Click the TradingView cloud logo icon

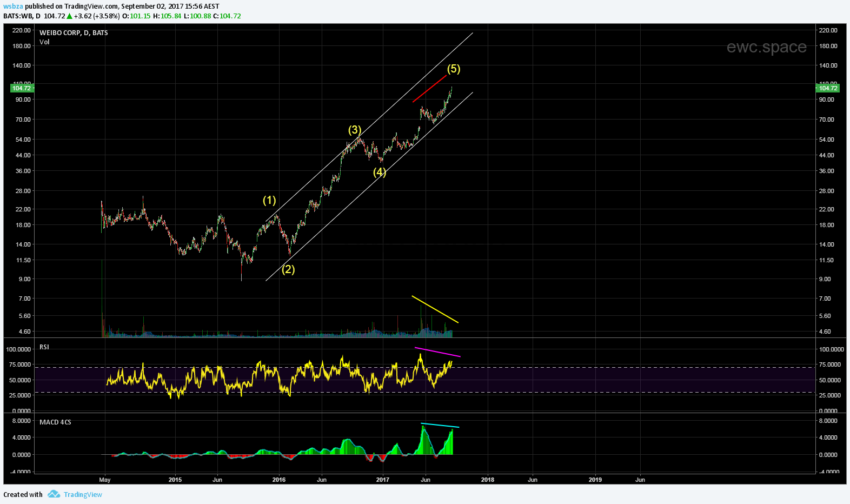[54, 494]
